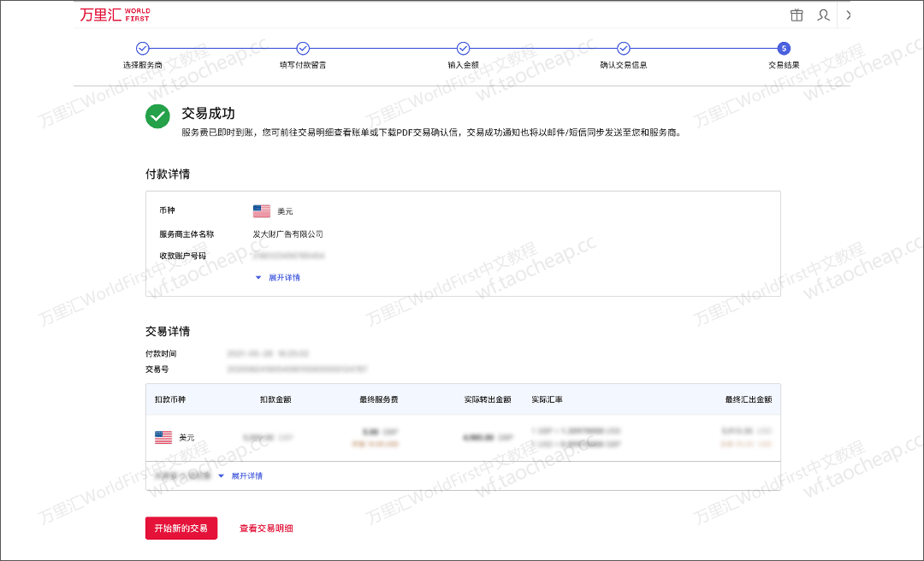Image resolution: width=924 pixels, height=561 pixels.
Task: Click the right chevron arrow in header
Action: coord(848,15)
